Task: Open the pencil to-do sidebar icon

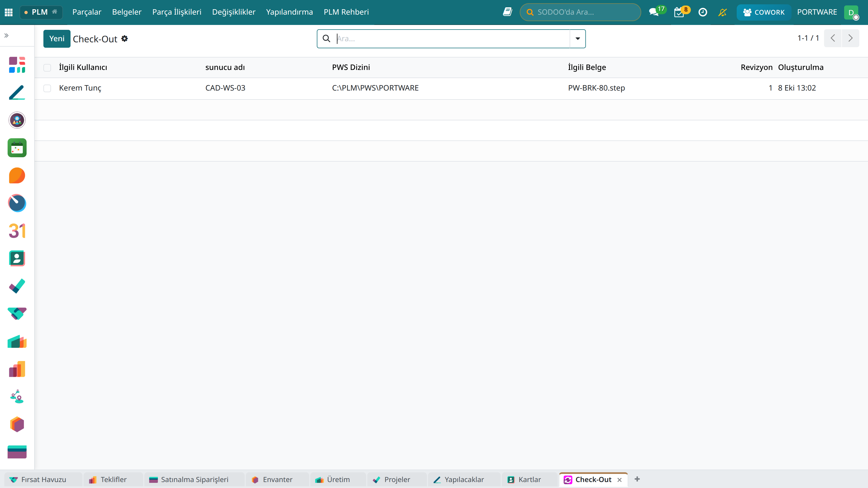Action: [x=17, y=92]
